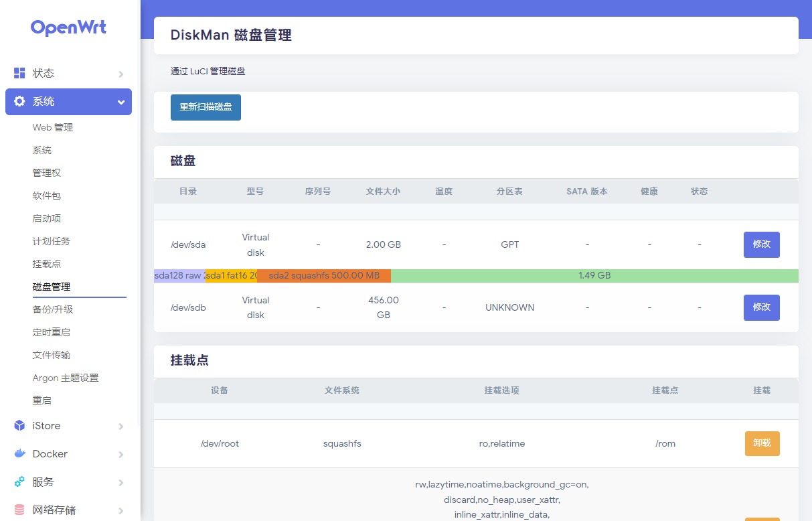812x521 pixels.
Task: Click the green 1.49 GB free space bar
Action: (594, 275)
